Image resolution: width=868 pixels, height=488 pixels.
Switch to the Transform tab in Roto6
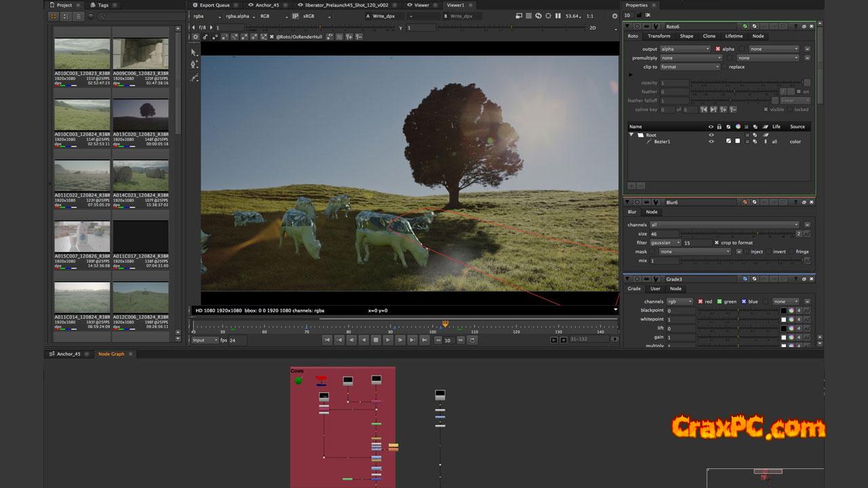[x=658, y=36]
